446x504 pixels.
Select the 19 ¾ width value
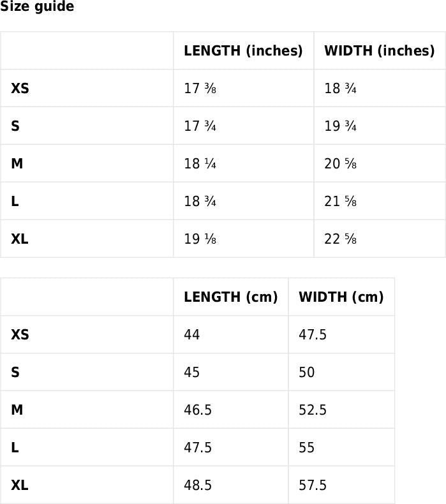(x=340, y=126)
